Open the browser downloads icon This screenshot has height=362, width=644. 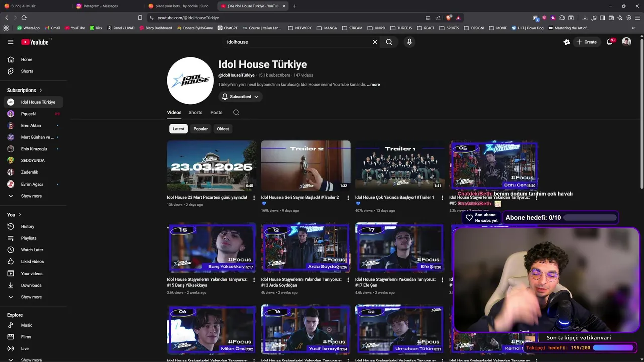(x=585, y=18)
